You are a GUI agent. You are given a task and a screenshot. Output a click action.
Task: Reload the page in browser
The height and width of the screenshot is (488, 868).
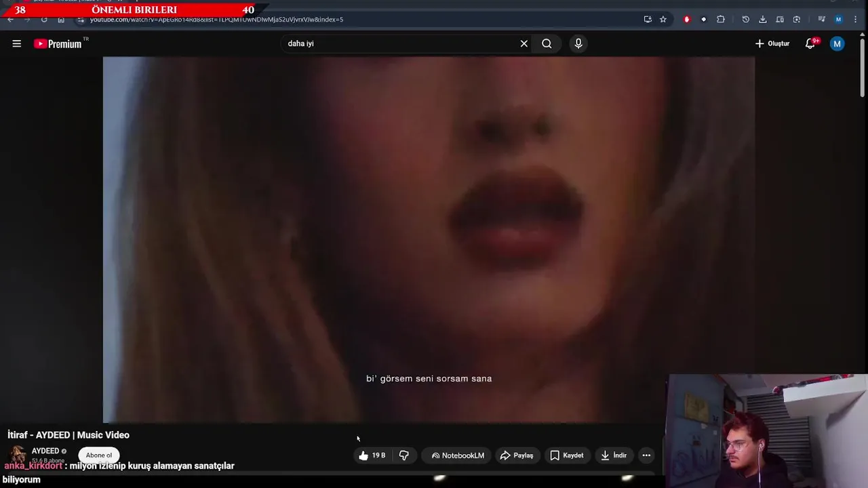44,20
